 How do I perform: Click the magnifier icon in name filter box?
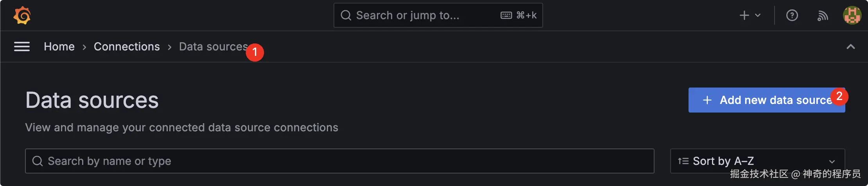point(38,161)
